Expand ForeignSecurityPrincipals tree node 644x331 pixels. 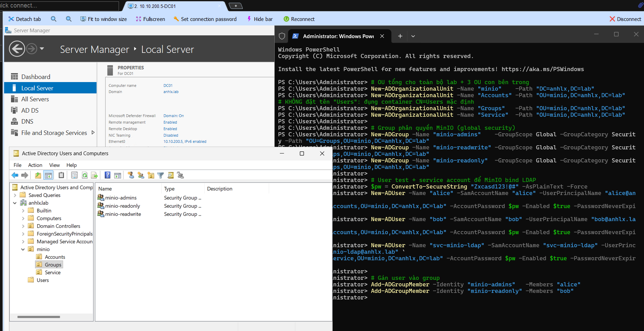(x=23, y=234)
